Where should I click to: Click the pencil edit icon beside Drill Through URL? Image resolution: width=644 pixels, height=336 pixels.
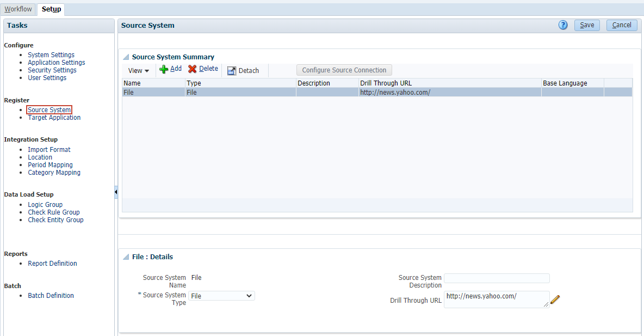[x=555, y=300]
